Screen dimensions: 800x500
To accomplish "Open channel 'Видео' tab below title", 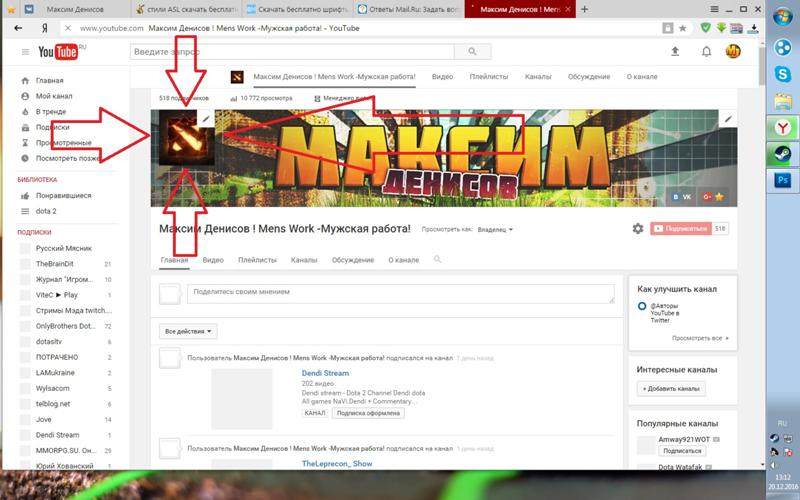I will pyautogui.click(x=213, y=260).
